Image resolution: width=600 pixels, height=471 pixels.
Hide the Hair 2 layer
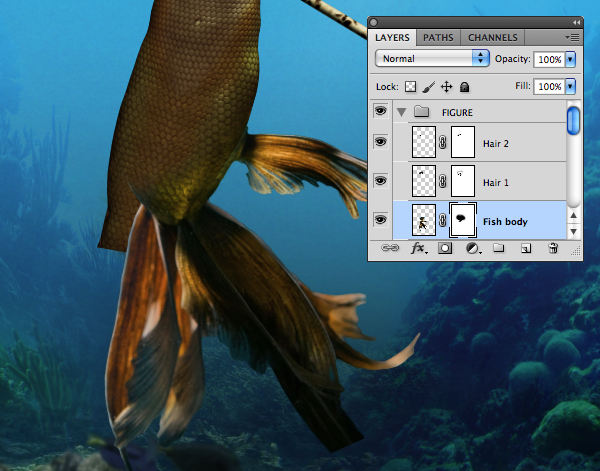(x=380, y=142)
